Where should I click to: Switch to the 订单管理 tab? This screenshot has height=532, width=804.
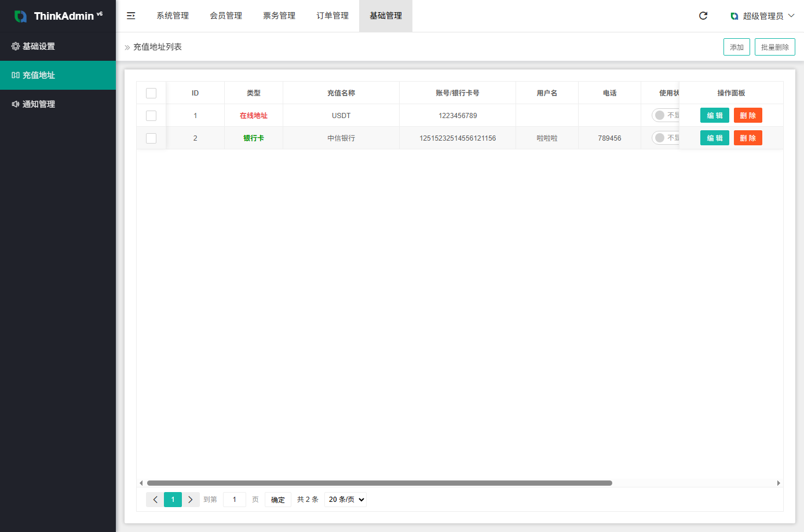click(332, 16)
